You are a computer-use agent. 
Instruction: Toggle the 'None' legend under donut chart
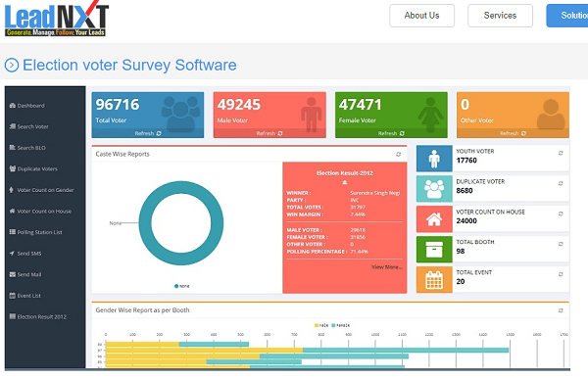(182, 286)
